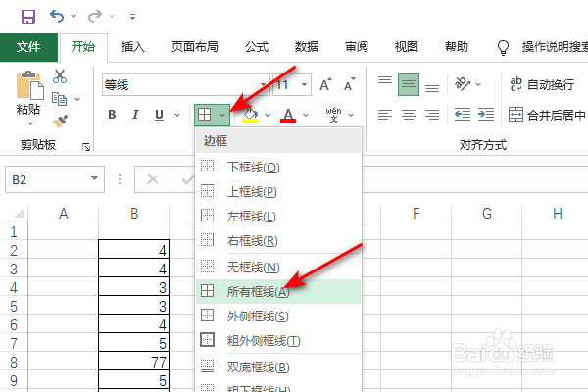Screen dimensions: 588x392
Task: Switch to the 插入 tab
Action: 132,47
